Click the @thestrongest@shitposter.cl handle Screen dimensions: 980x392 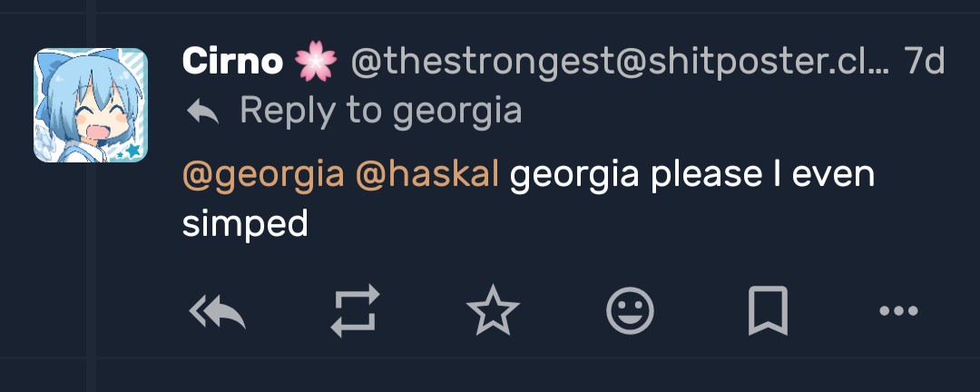pyautogui.click(x=617, y=63)
